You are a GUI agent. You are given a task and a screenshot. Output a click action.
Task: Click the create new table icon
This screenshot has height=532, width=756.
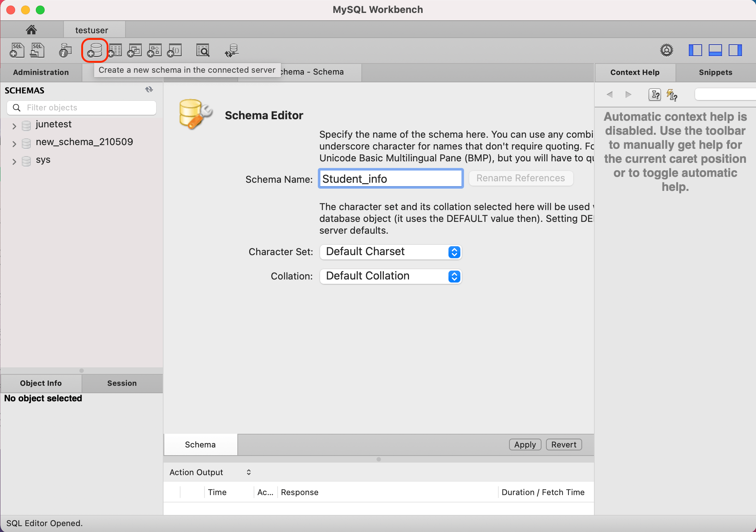115,51
